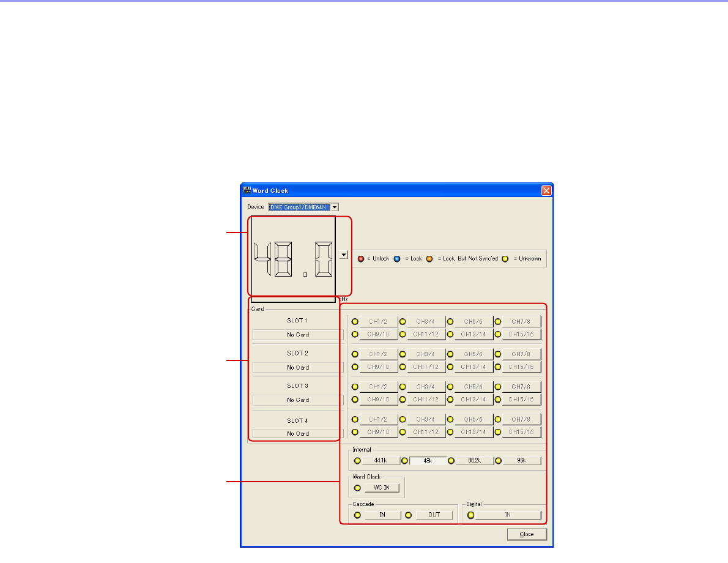Select Slot 3 CH15/16 clock source button
728x563 pixels.
point(521,400)
